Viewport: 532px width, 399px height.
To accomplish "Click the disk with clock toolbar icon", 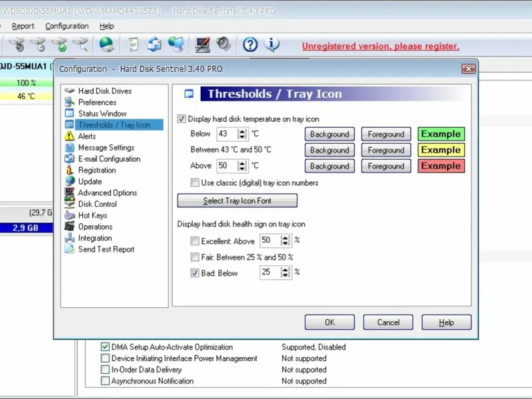I will click(x=39, y=45).
